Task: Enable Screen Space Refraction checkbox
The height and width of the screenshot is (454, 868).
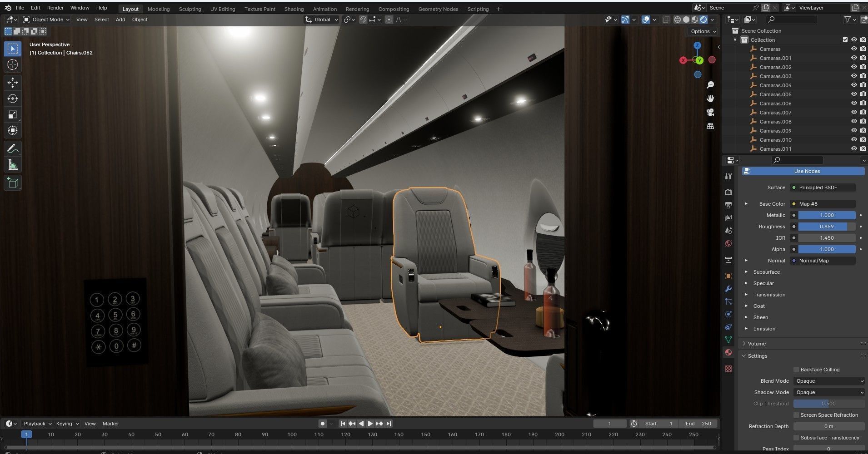Action: [796, 415]
